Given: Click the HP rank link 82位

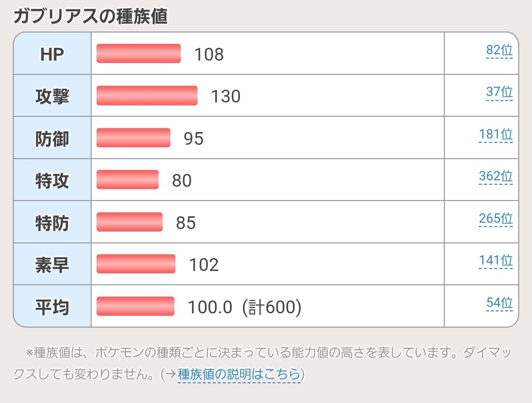Looking at the screenshot, I should pyautogui.click(x=499, y=50).
